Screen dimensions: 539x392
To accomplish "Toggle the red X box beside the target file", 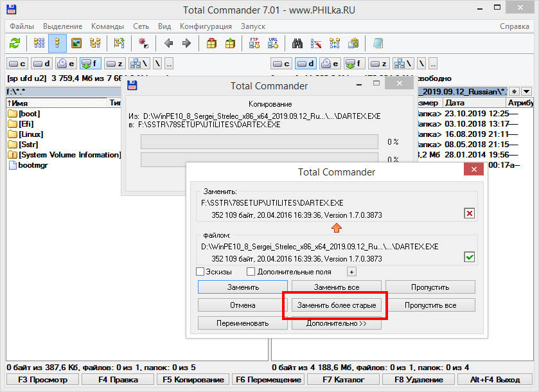I will coord(469,213).
